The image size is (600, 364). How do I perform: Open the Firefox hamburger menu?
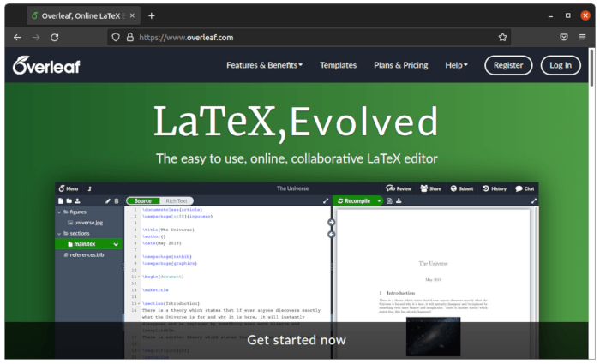click(x=582, y=37)
